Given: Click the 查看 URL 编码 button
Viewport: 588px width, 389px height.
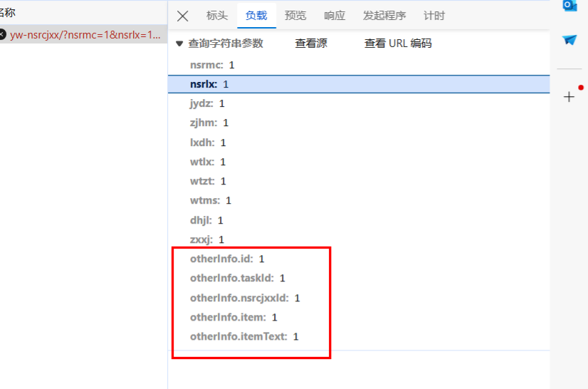Looking at the screenshot, I should pos(398,43).
